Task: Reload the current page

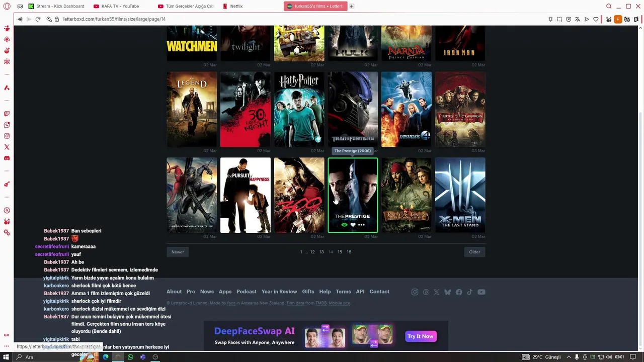Action: pyautogui.click(x=38, y=19)
